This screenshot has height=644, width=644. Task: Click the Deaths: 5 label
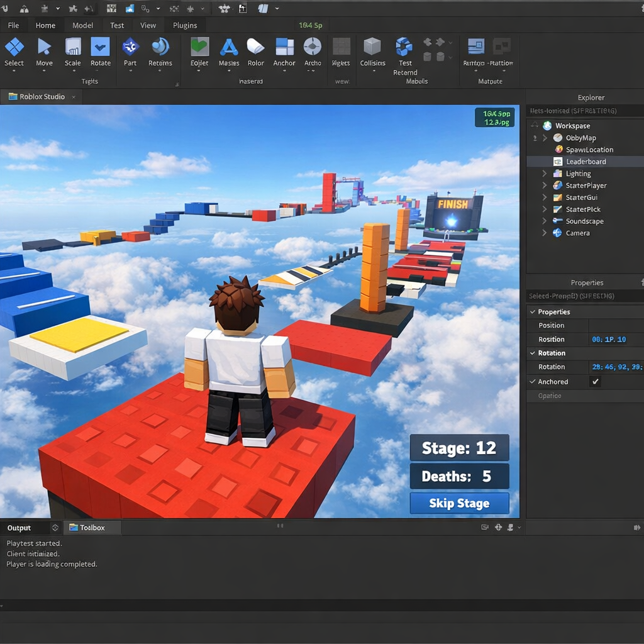click(x=459, y=476)
